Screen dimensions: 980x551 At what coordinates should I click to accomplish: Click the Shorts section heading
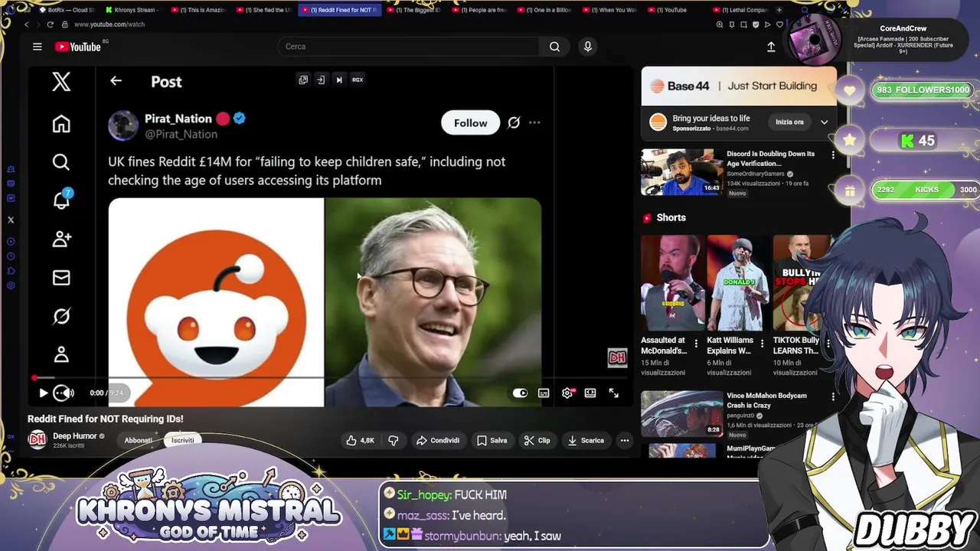[671, 218]
